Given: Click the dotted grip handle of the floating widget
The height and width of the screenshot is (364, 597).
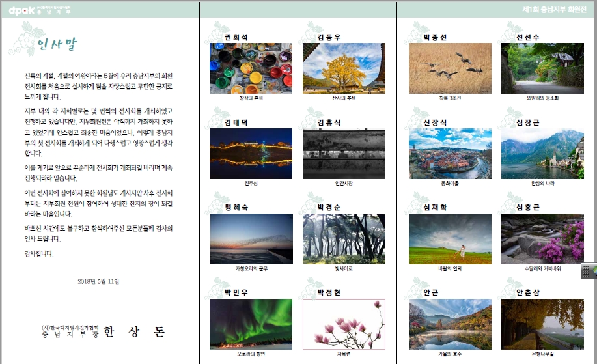Looking at the screenshot, I should 585,272.
